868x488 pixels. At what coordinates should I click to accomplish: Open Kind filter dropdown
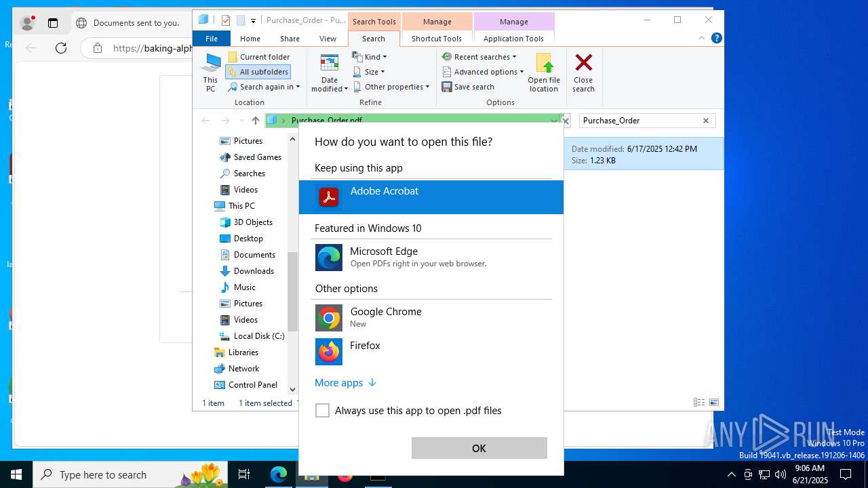pyautogui.click(x=370, y=57)
